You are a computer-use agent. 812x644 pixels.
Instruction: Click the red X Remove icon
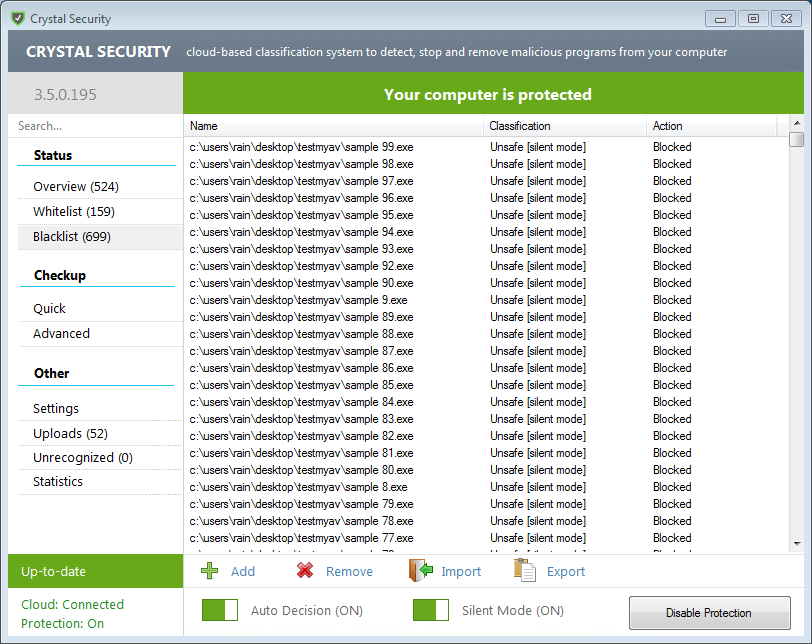click(x=305, y=570)
